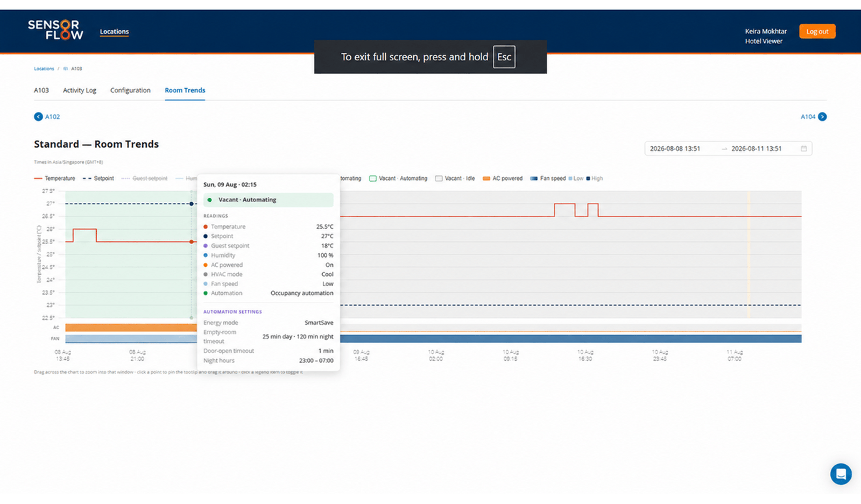Click the Keira Mokhtar user name
The image size is (861, 504).
click(x=766, y=32)
